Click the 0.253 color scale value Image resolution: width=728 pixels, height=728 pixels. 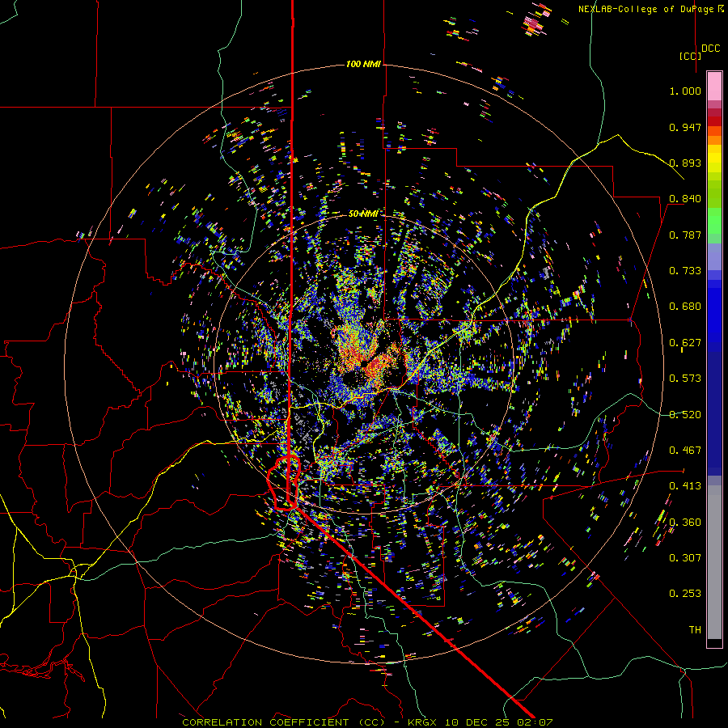(685, 594)
